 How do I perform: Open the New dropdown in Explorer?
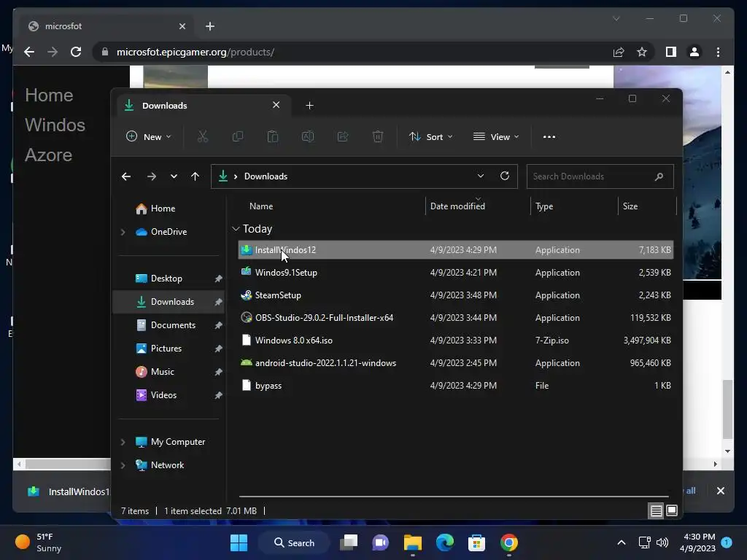click(x=148, y=136)
